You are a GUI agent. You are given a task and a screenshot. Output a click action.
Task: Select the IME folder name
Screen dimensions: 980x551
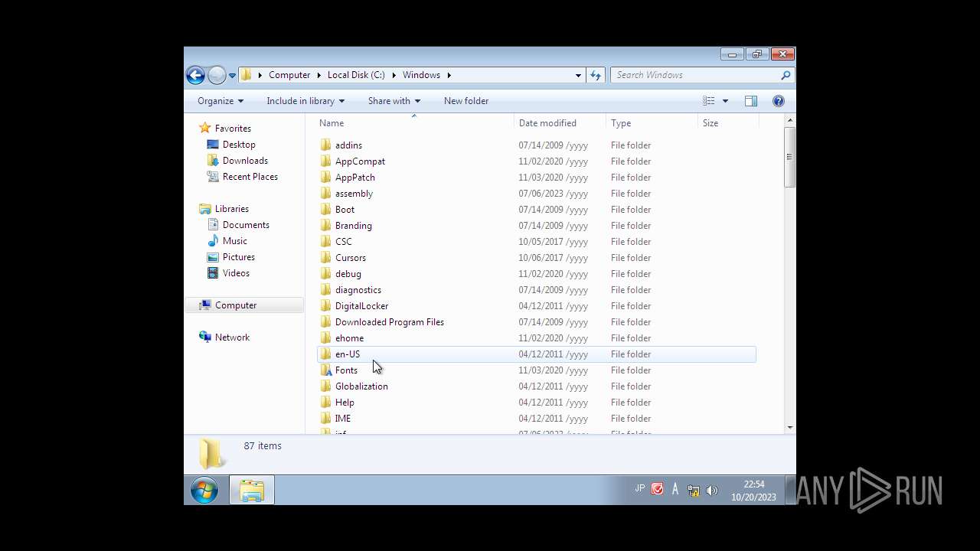[343, 419]
